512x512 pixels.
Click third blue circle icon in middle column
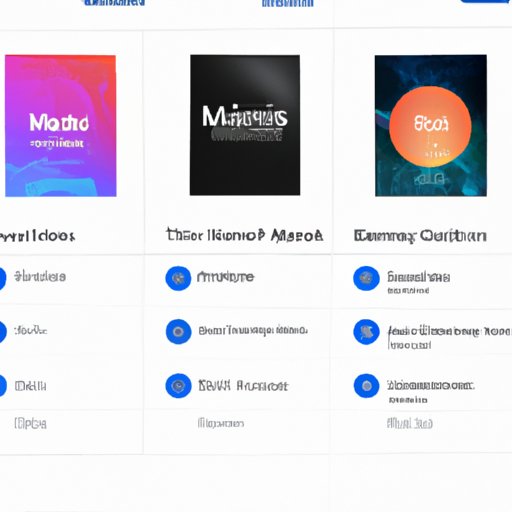(179, 386)
